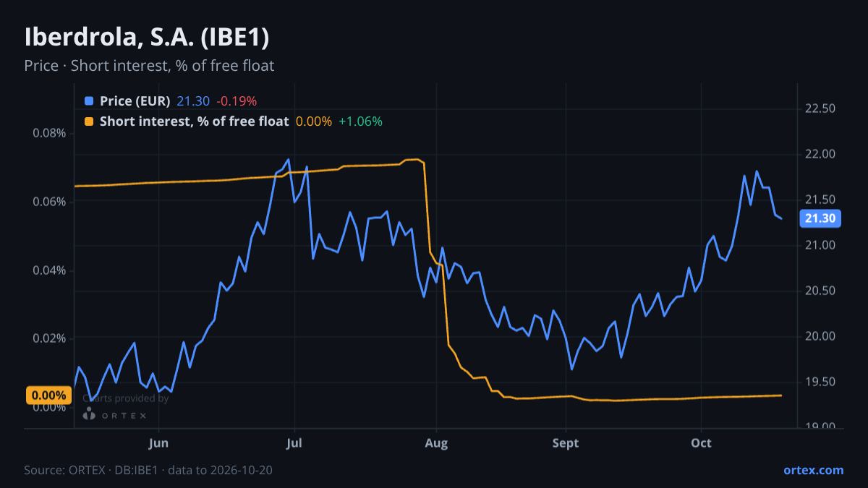Click the 20.50 right axis label
The width and height of the screenshot is (868, 488).
tap(820, 291)
